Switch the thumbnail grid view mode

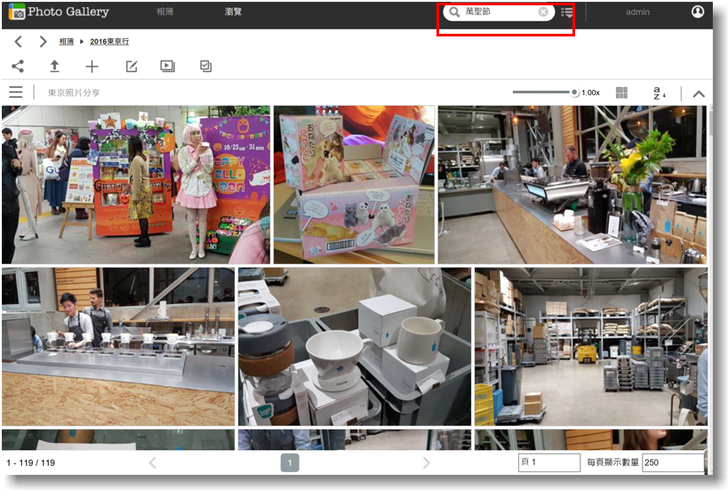tap(622, 92)
